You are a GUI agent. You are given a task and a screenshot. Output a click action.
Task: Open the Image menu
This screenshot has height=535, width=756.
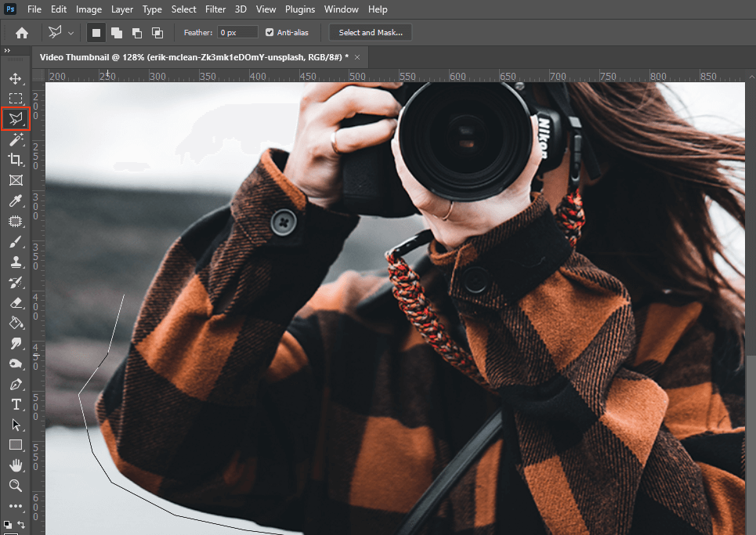pos(89,9)
